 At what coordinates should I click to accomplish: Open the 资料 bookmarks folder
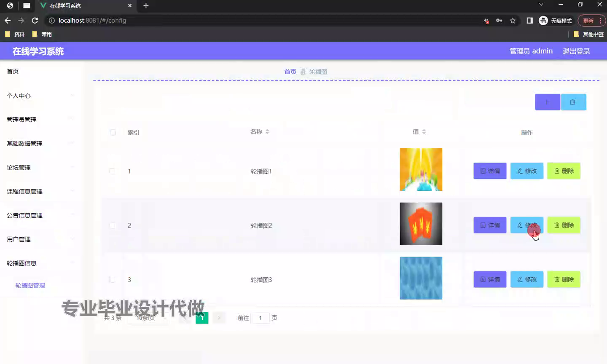click(15, 34)
